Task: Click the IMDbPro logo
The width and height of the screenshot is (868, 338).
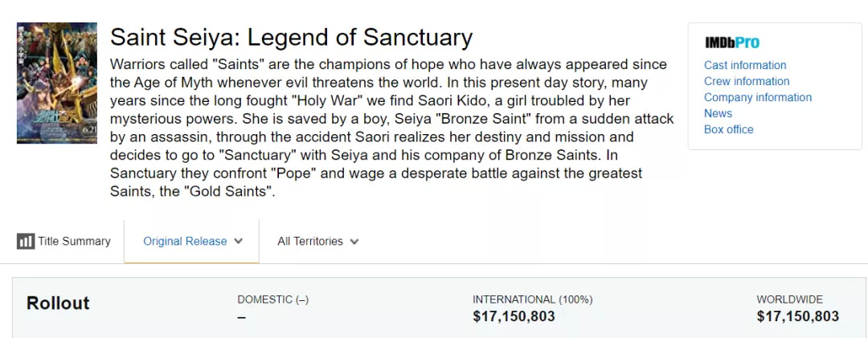Action: [x=731, y=43]
